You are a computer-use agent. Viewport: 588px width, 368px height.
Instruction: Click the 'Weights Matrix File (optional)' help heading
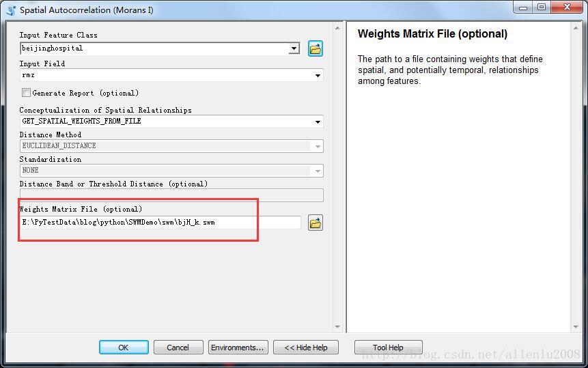point(432,33)
